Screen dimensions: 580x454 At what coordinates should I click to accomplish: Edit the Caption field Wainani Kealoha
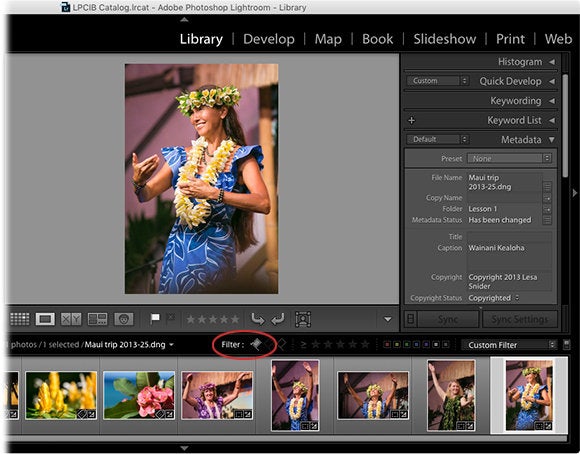(509, 257)
